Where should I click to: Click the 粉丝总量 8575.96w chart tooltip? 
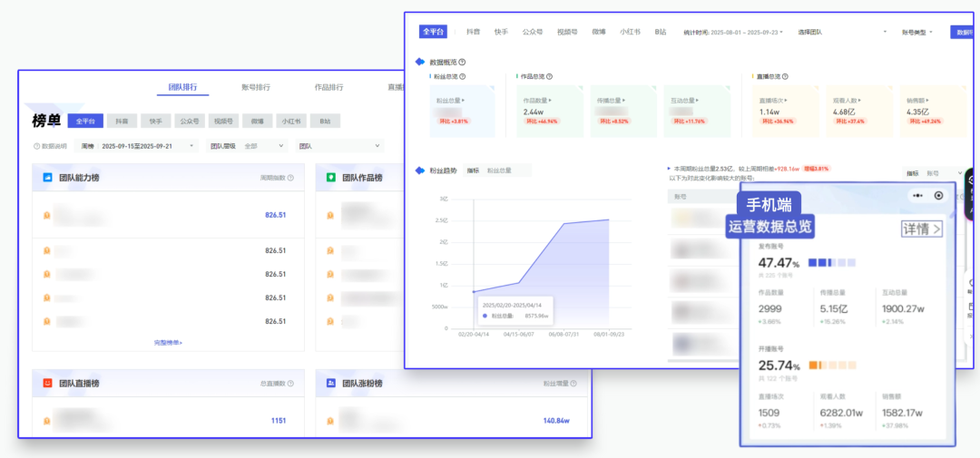click(x=514, y=310)
